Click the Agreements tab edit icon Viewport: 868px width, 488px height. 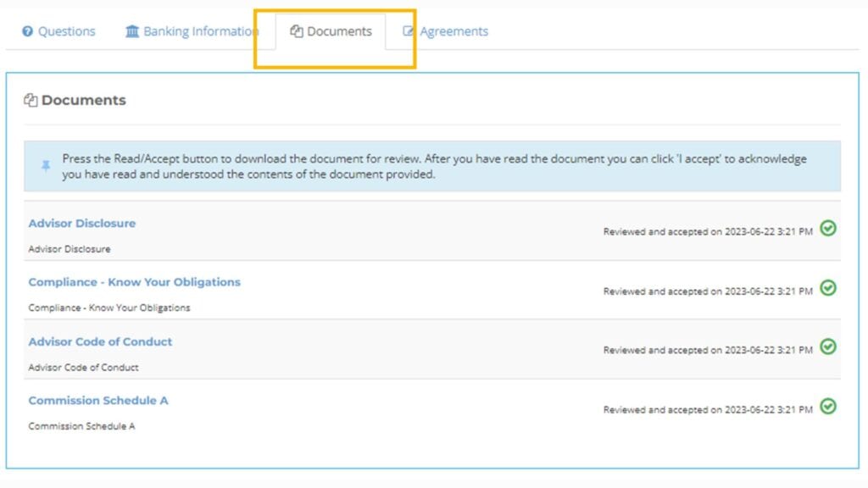click(x=409, y=31)
